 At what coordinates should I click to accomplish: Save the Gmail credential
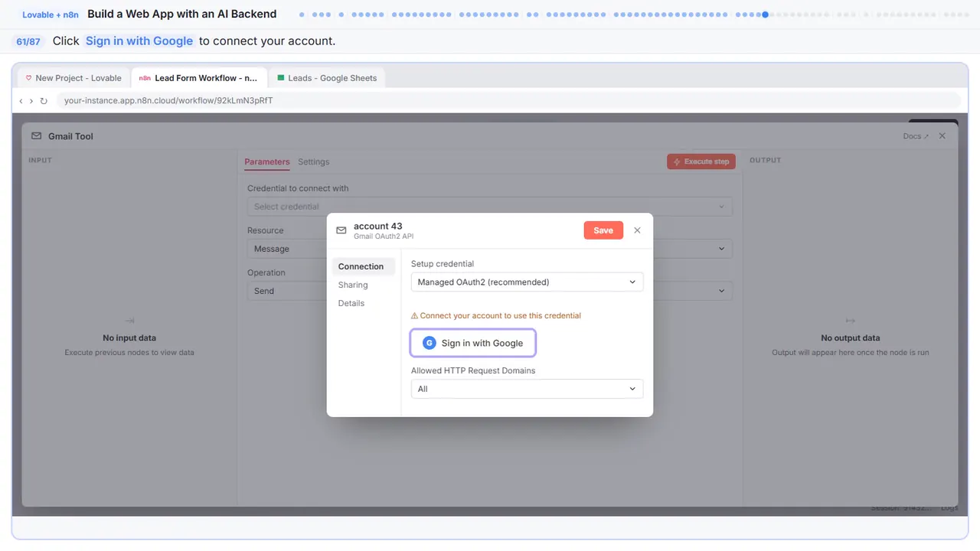603,230
